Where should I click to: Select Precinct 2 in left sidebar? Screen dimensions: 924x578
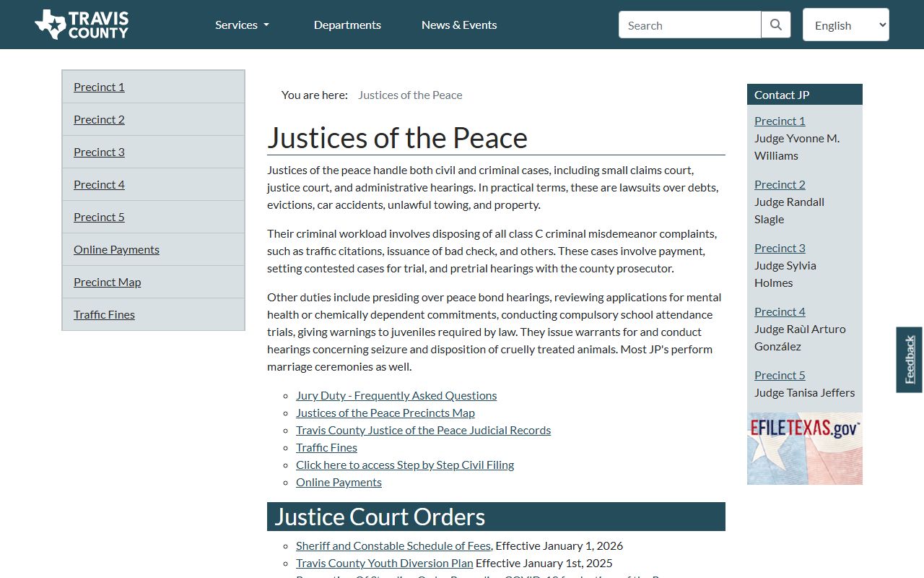tap(99, 119)
